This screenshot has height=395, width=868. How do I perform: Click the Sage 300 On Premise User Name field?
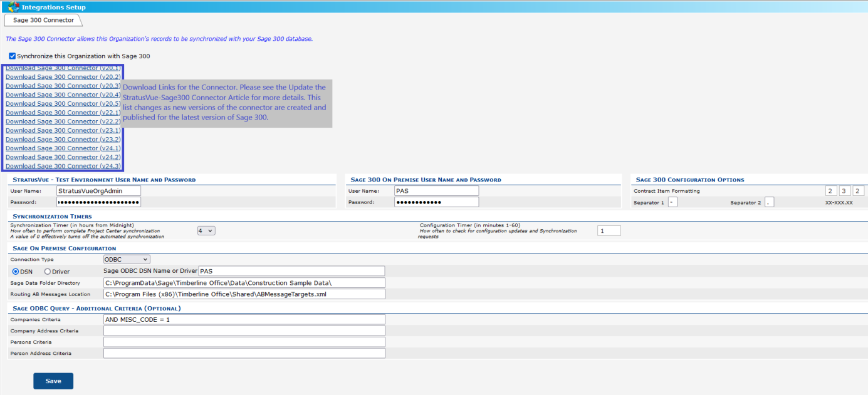coord(436,191)
